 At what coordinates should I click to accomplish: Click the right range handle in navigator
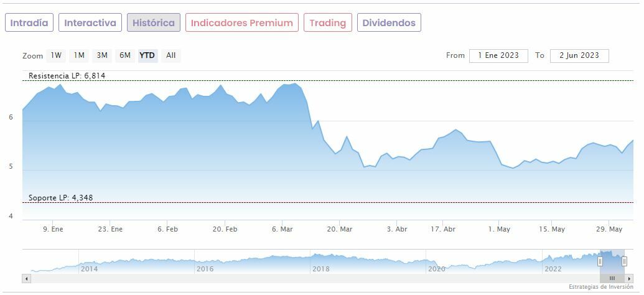(624, 262)
